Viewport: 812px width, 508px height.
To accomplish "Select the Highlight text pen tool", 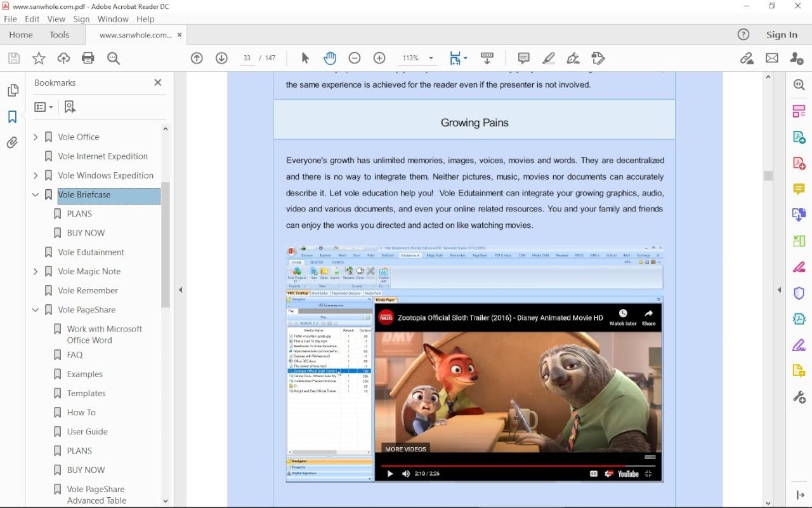I will [549, 58].
